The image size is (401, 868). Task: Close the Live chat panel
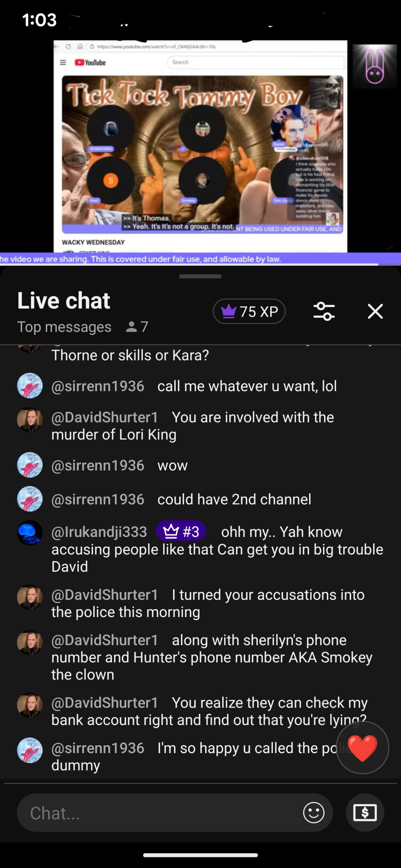[x=375, y=311]
